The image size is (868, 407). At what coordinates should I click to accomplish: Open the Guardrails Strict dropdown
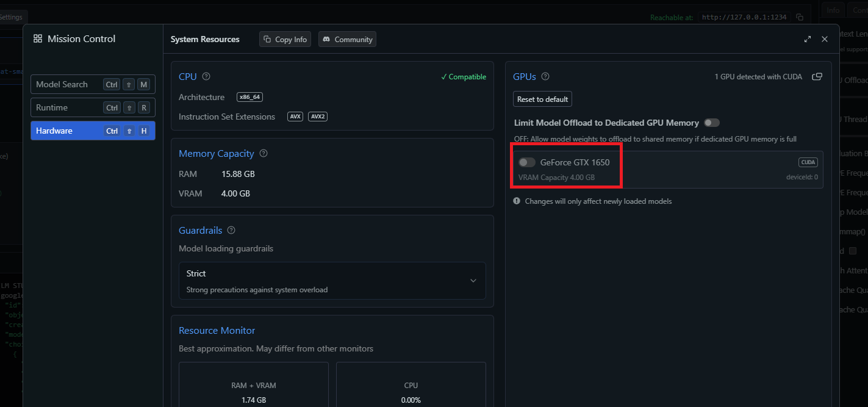click(x=332, y=281)
